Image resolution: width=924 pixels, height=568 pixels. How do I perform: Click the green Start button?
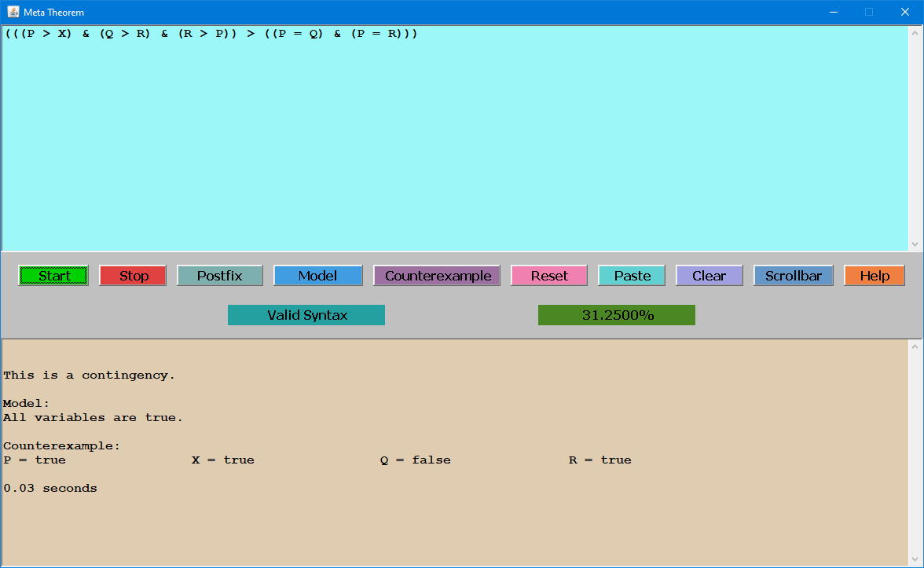[x=53, y=276]
